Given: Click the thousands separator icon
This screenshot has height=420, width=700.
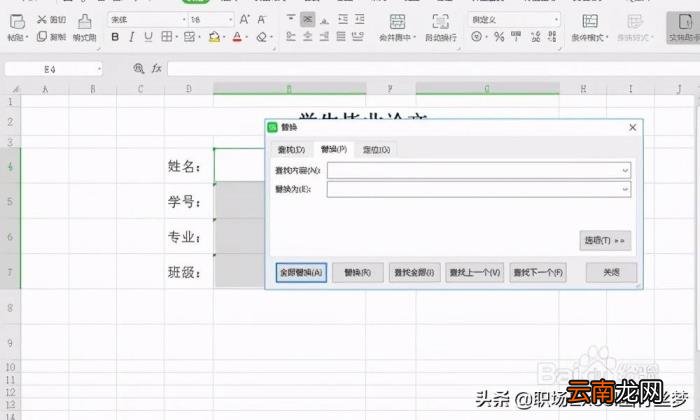Looking at the screenshot, I should pyautogui.click(x=516, y=37).
